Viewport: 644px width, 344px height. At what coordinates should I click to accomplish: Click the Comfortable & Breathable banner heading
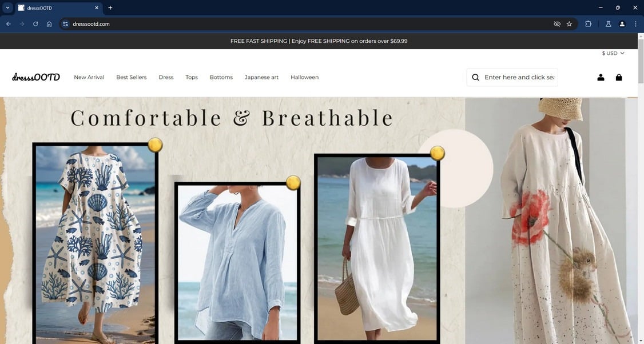coord(232,118)
